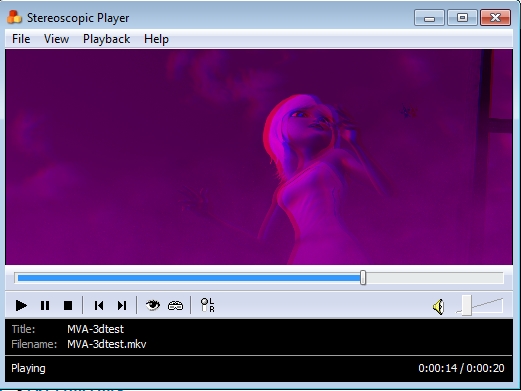Maximize the Stereoscopic Player window

(462, 18)
